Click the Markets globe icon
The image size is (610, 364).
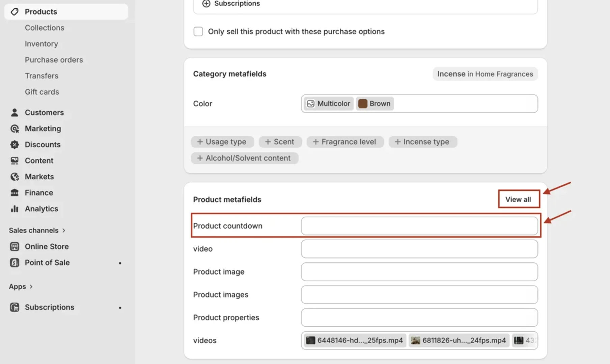click(15, 177)
